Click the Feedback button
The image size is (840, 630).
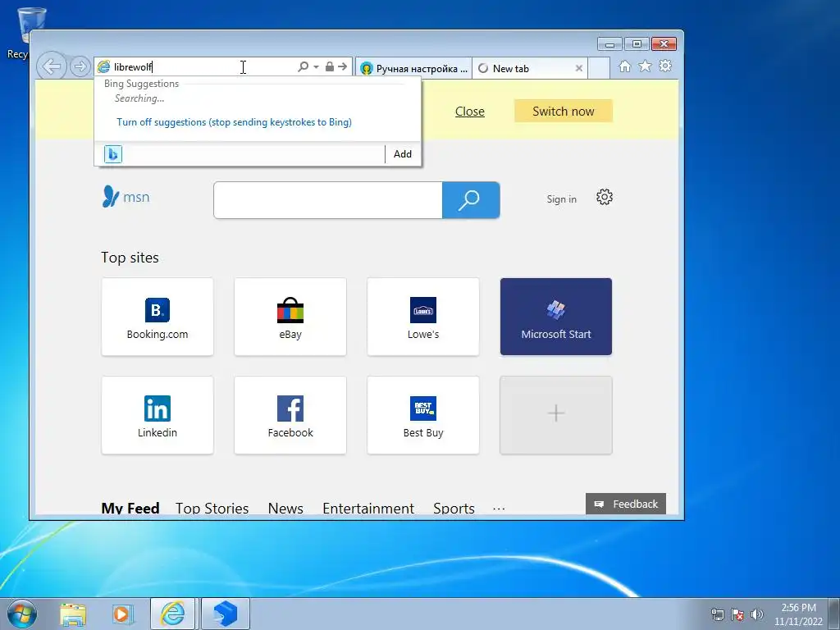click(626, 504)
